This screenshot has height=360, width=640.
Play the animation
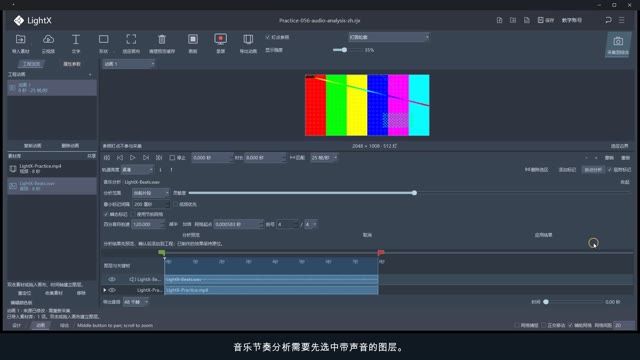[133, 158]
